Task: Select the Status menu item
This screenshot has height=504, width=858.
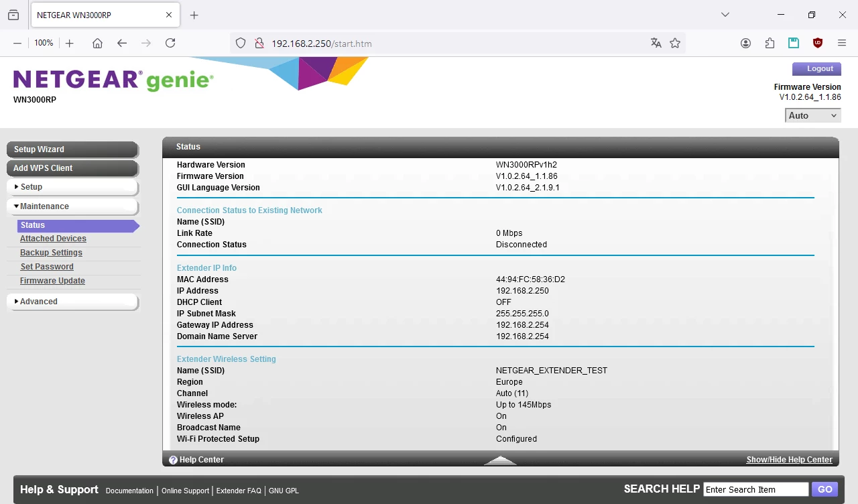Action: [x=78, y=225]
